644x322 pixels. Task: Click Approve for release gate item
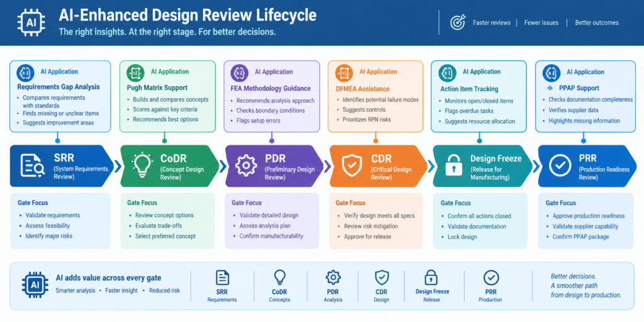coord(367,236)
